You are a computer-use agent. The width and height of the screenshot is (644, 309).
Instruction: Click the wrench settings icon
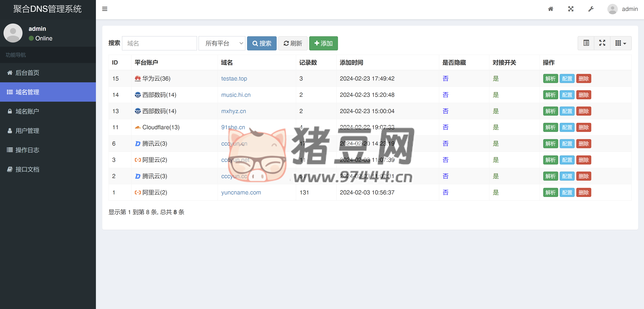pyautogui.click(x=591, y=9)
